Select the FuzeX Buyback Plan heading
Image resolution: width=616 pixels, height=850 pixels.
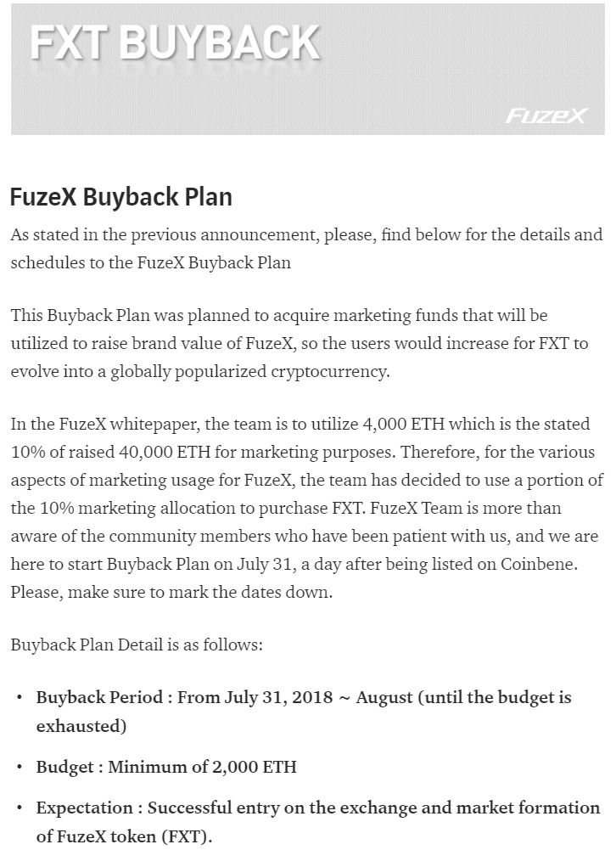pyautogui.click(x=120, y=197)
